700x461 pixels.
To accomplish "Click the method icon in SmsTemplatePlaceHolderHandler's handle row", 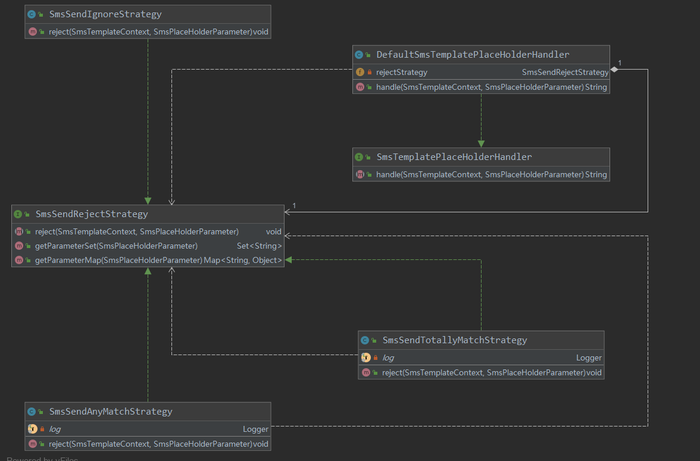I will tap(360, 174).
